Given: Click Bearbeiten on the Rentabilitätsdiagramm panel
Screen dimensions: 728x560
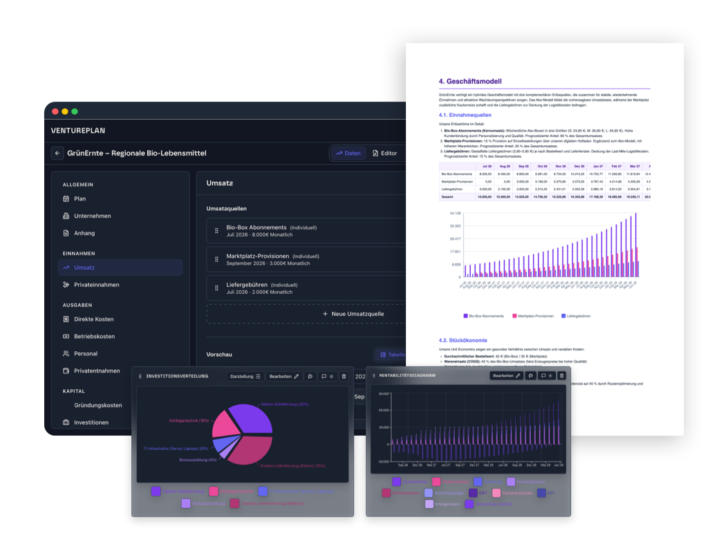Looking at the screenshot, I should 506,375.
